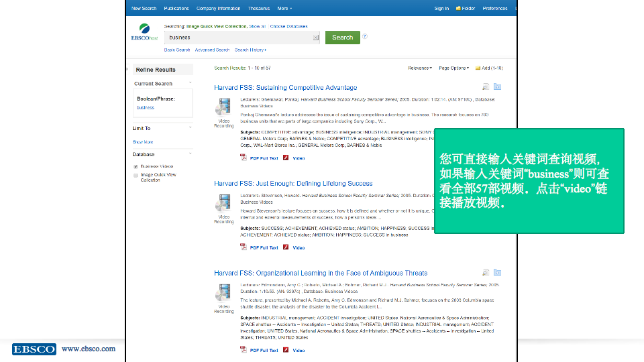Viewport: 644px width, 362px height.
Task: Click PDF Full Text link for Organizational Learning
Action: 264,351
